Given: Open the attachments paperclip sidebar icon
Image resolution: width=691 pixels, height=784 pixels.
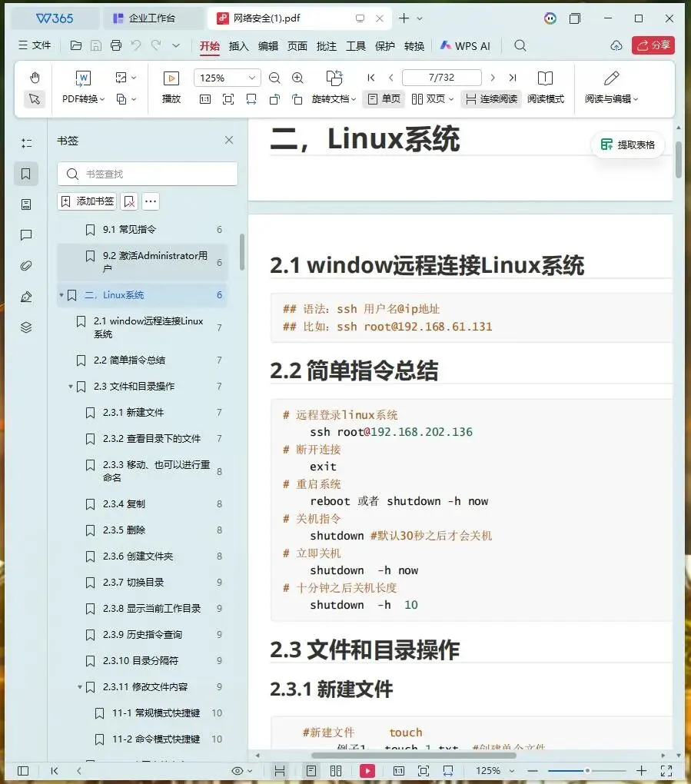Looking at the screenshot, I should click(26, 265).
